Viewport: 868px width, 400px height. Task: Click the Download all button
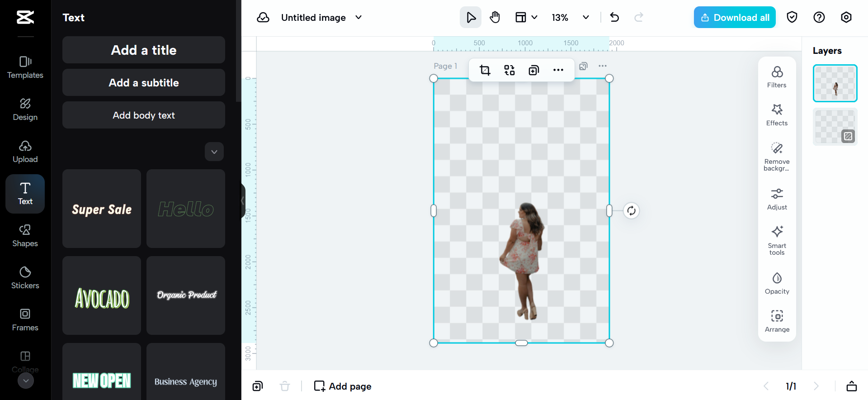735,18
